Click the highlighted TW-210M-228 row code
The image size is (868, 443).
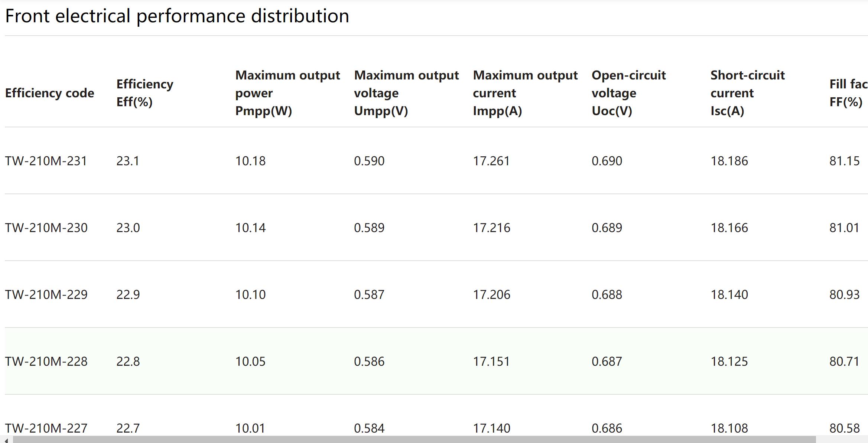46,361
